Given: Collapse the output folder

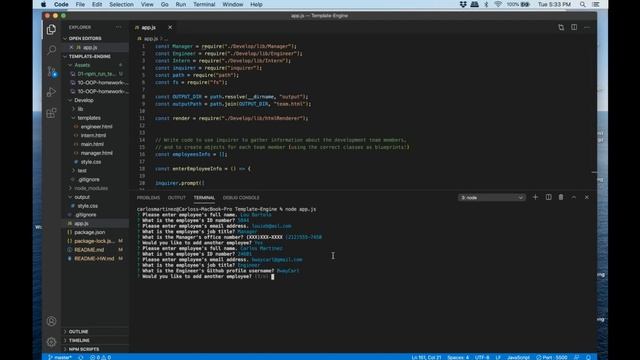Looking at the screenshot, I should (82, 197).
